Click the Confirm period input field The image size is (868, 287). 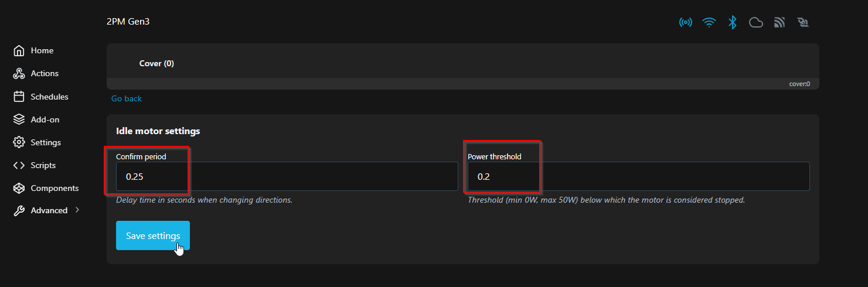click(287, 176)
